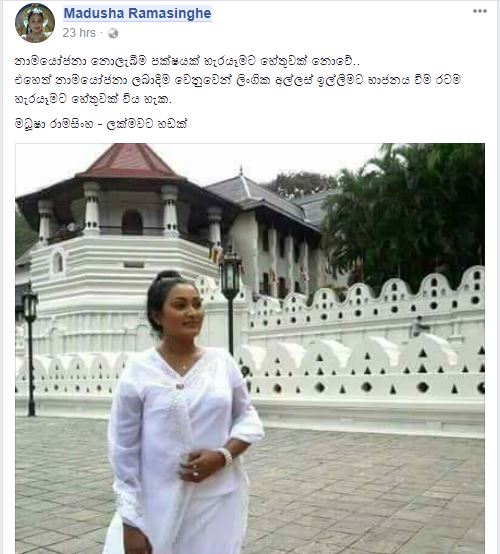Click the woman's white bracelet

pos(225,455)
